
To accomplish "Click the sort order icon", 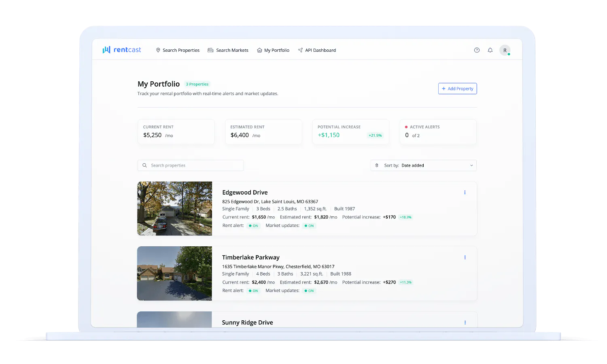I will 377,165.
